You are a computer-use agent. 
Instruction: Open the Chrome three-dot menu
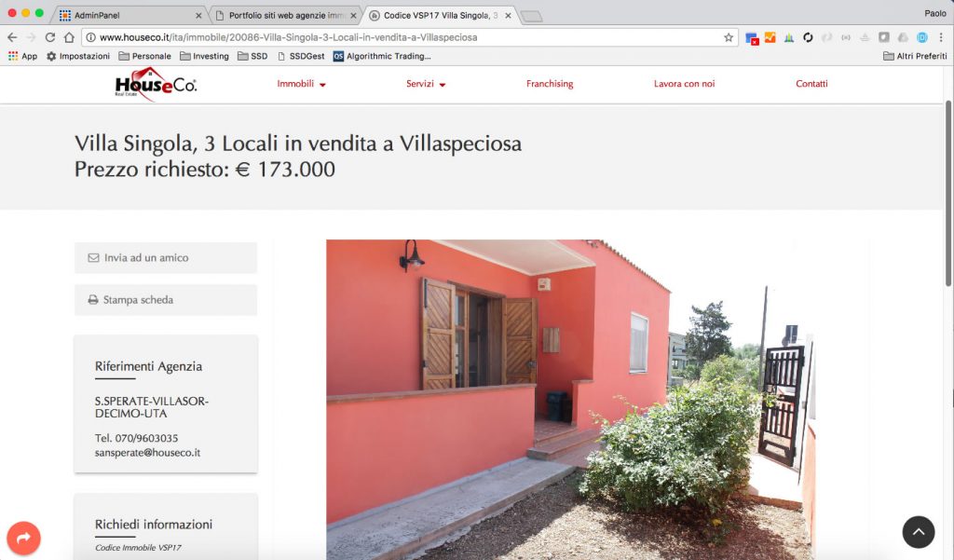[x=941, y=38]
